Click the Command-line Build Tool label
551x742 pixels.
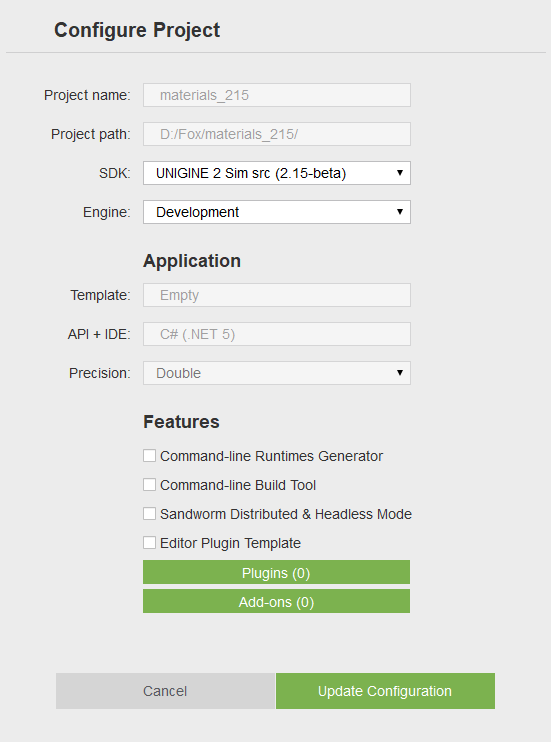[x=238, y=485]
